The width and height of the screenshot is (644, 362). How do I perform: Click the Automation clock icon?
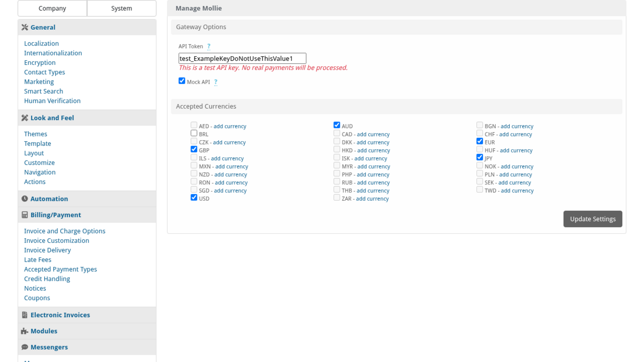25,199
